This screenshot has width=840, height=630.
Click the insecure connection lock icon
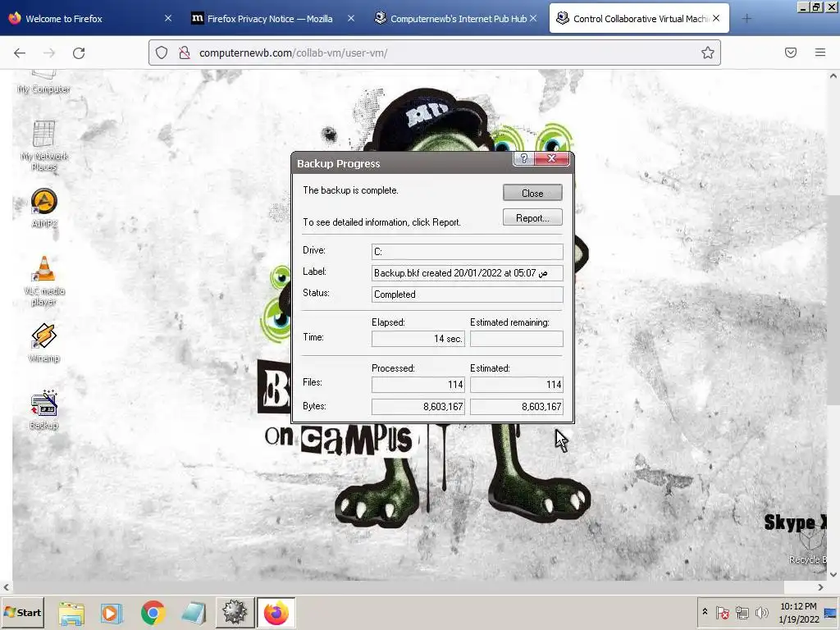tap(185, 52)
